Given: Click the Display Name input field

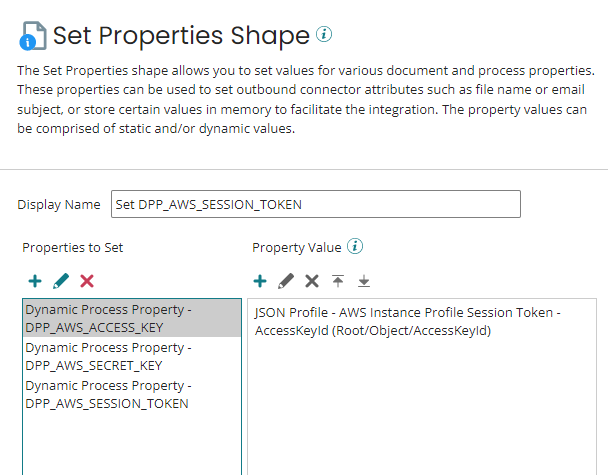Looking at the screenshot, I should click(316, 204).
